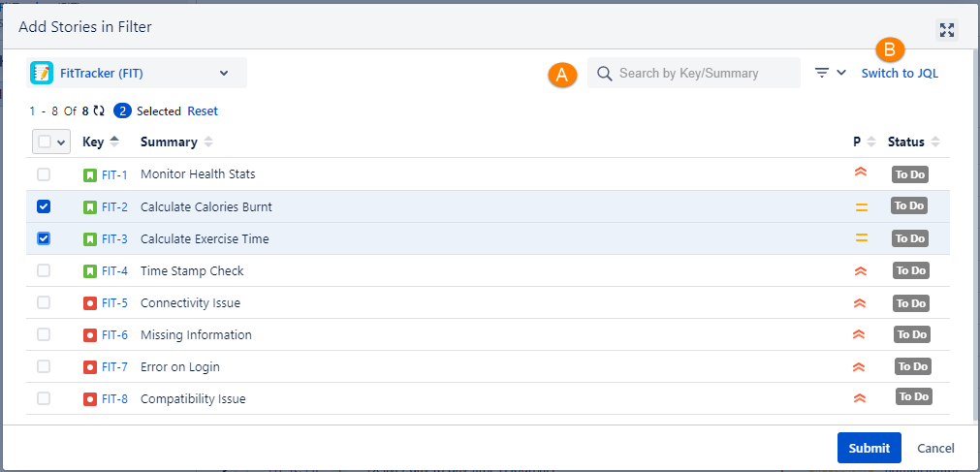Open the FIT-1 issue key link

tap(115, 175)
